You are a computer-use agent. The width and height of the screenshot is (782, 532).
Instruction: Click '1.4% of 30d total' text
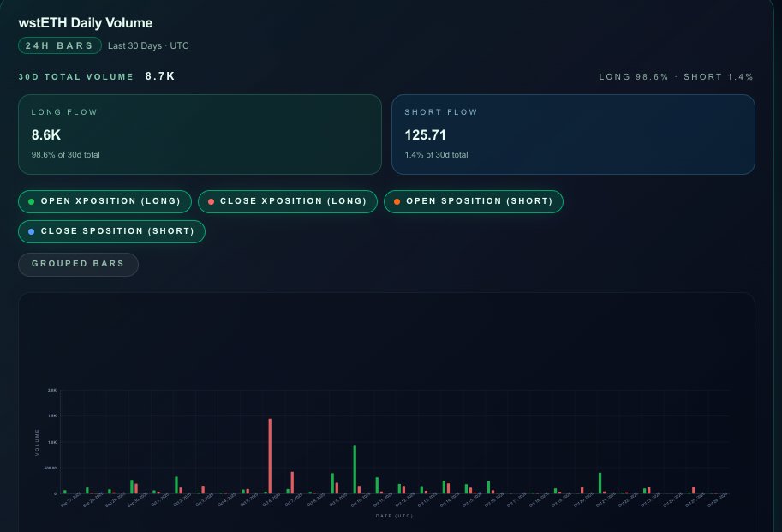436,155
